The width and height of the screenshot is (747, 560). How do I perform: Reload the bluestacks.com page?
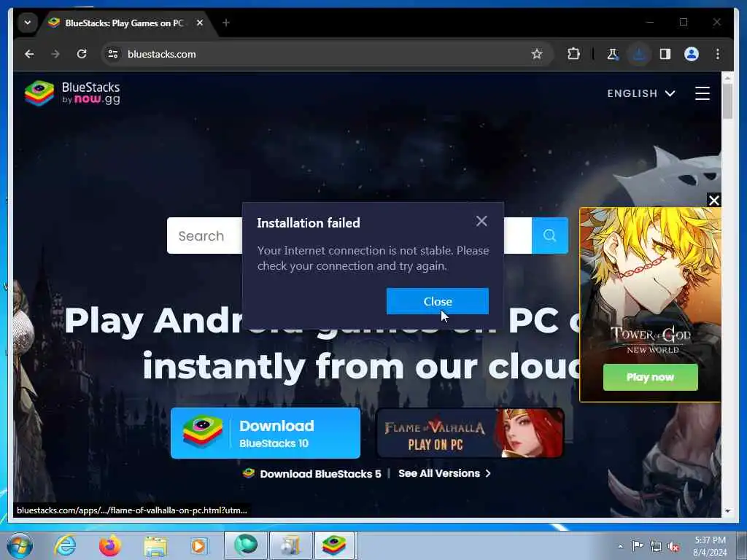tap(82, 54)
